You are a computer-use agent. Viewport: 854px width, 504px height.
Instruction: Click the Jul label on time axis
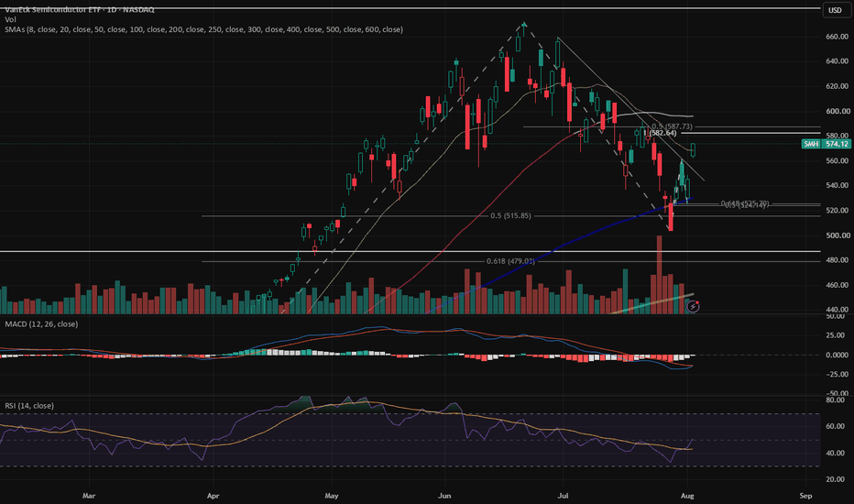563,496
